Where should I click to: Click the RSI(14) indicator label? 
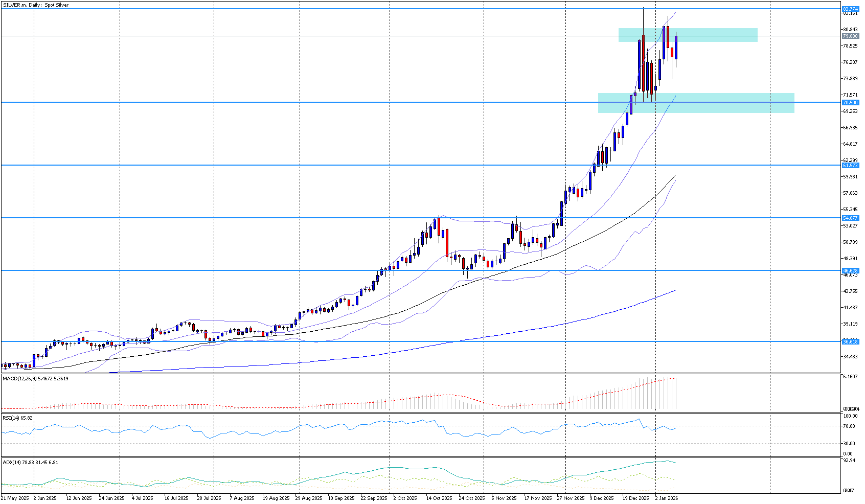click(x=17, y=418)
